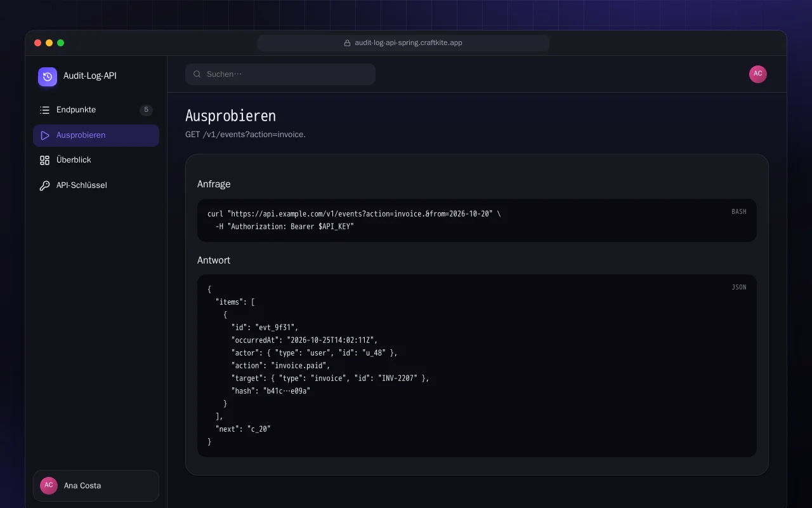Click the GET /v1/events?action=invoice. subtitle

pyautogui.click(x=246, y=135)
